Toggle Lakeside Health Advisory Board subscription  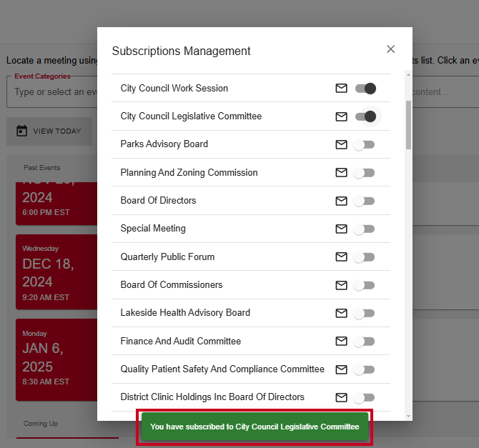coord(364,314)
